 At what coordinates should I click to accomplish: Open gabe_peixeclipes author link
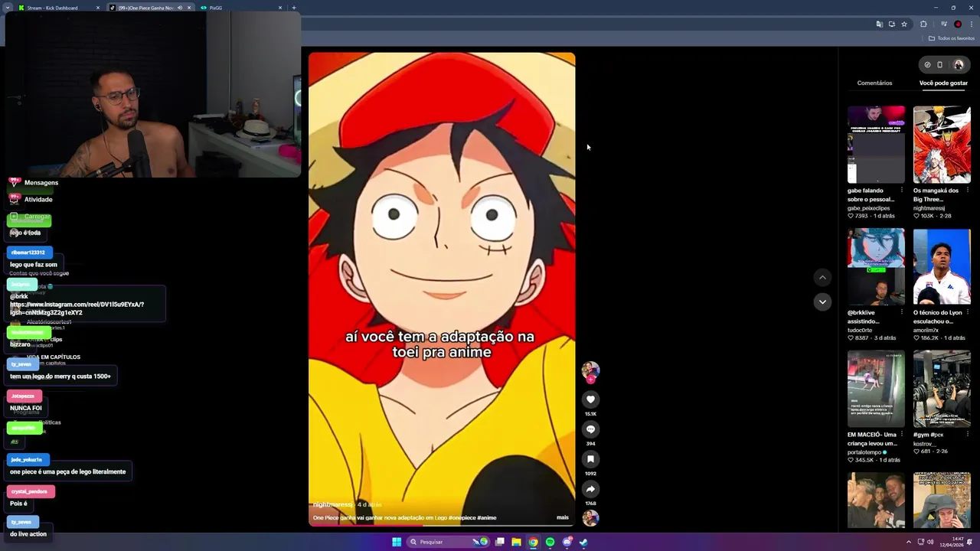[x=868, y=208]
